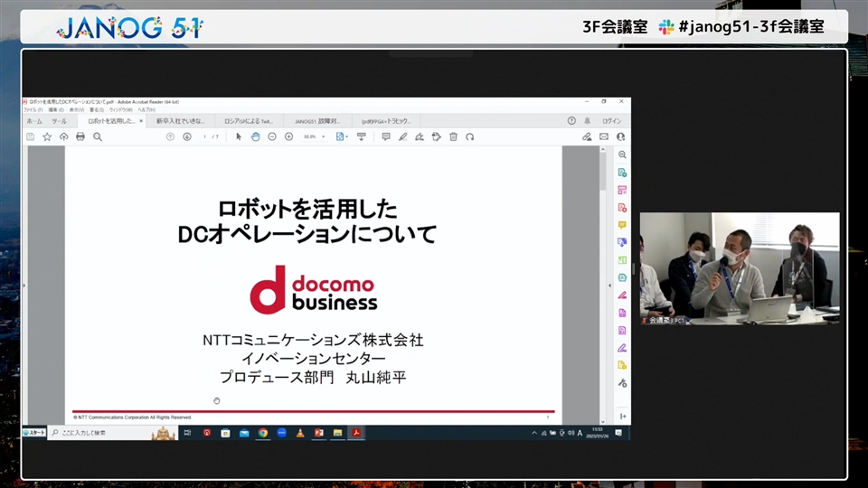Expand the left navigation pane arrow
The image size is (868, 488).
(x=24, y=286)
